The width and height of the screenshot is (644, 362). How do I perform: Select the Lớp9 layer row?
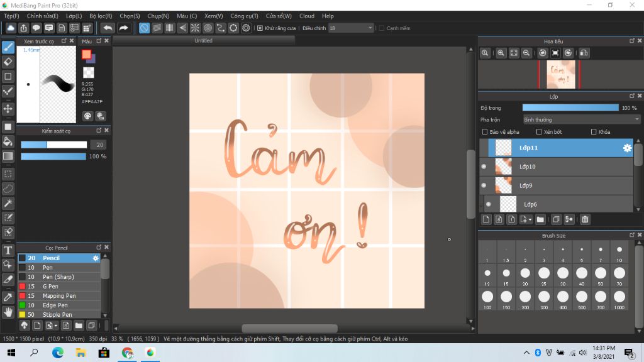(x=556, y=185)
